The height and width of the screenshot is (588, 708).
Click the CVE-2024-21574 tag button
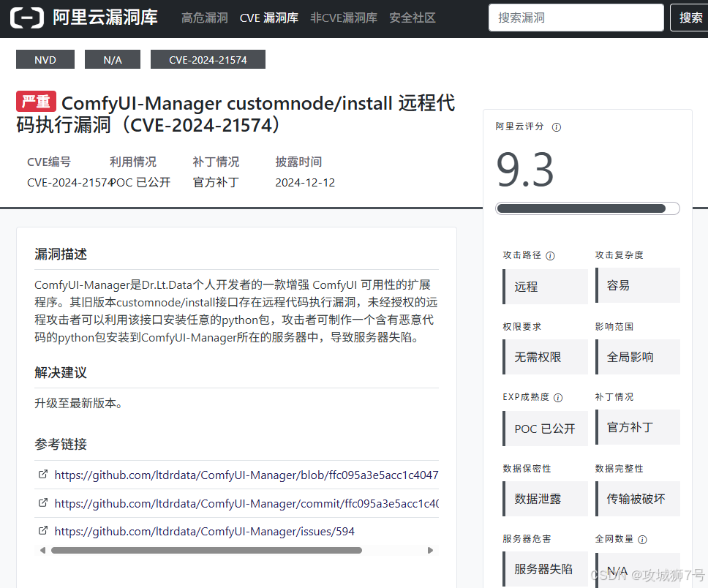(208, 60)
